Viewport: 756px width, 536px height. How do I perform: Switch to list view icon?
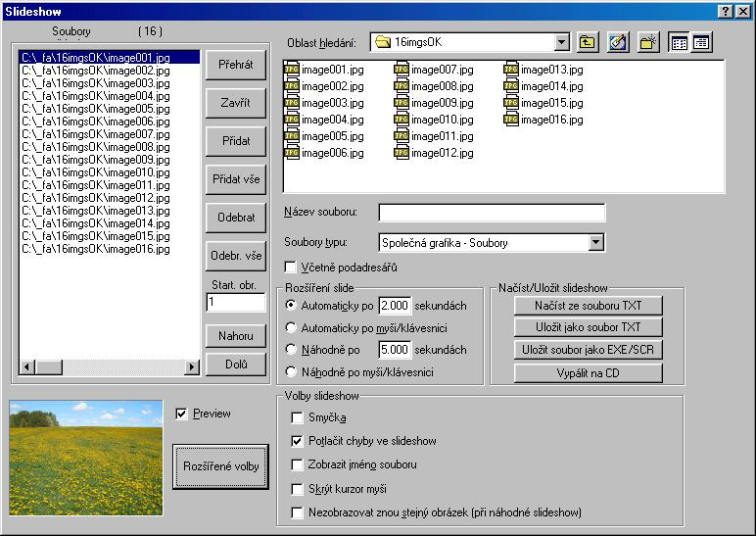[x=680, y=42]
